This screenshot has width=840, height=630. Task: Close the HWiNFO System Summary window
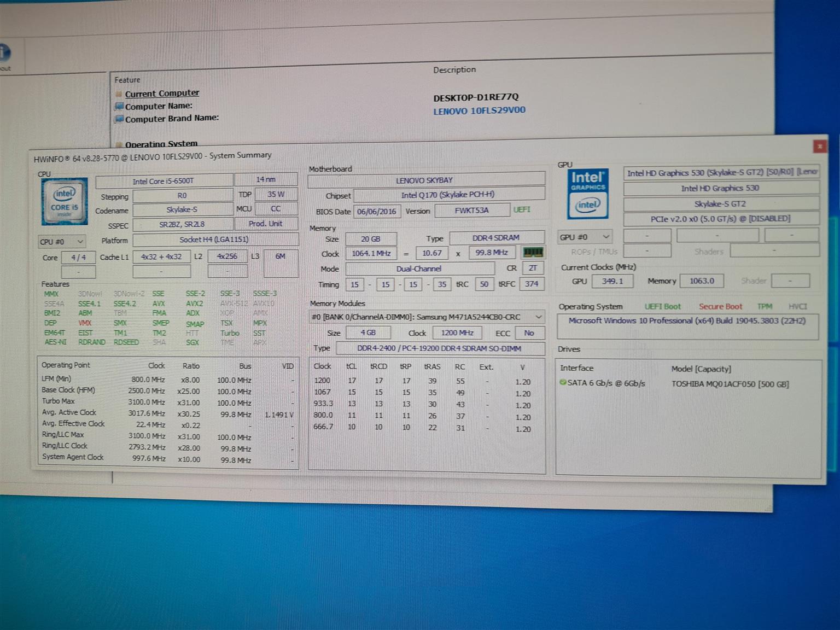[819, 146]
